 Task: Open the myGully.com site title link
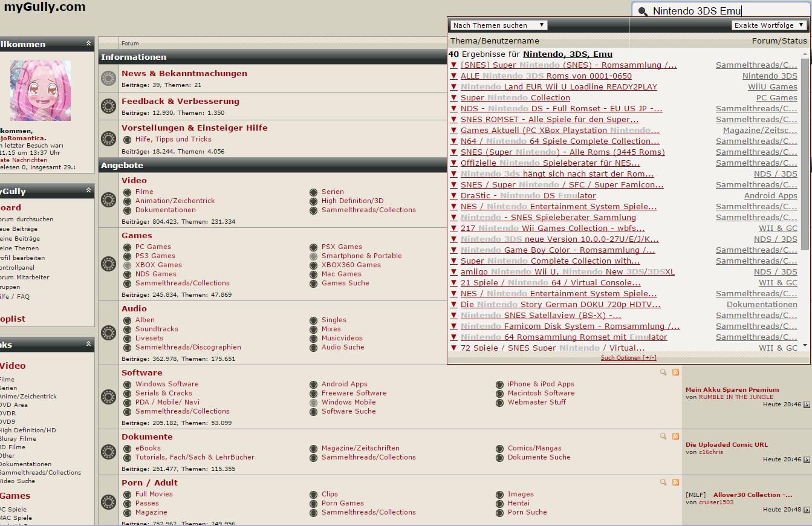point(45,7)
